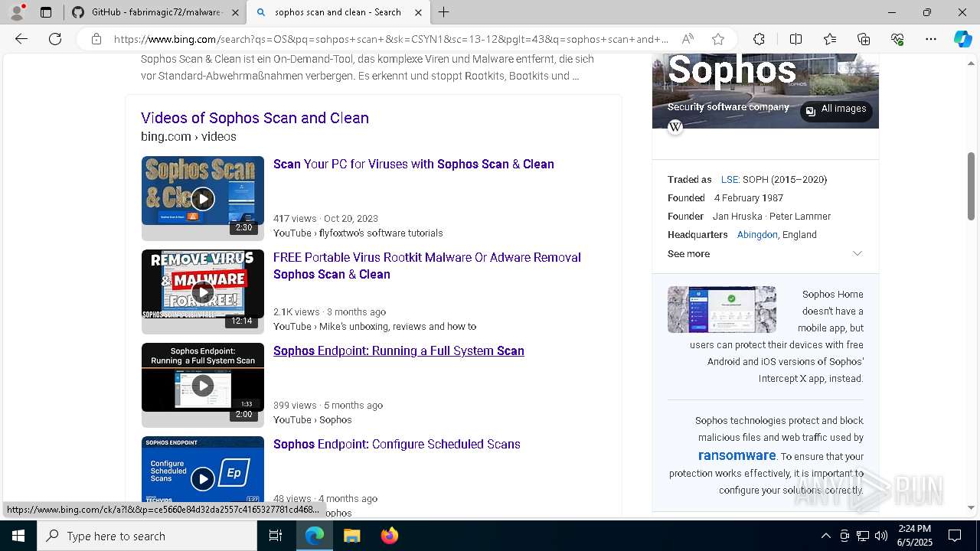The width and height of the screenshot is (980, 551).
Task: Show hidden system tray icons
Action: click(x=825, y=536)
